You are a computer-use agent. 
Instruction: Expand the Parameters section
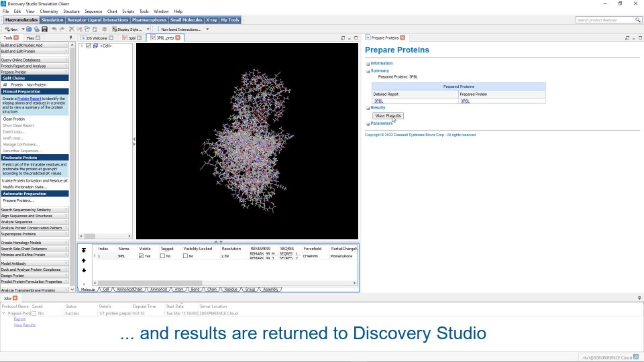(368, 123)
